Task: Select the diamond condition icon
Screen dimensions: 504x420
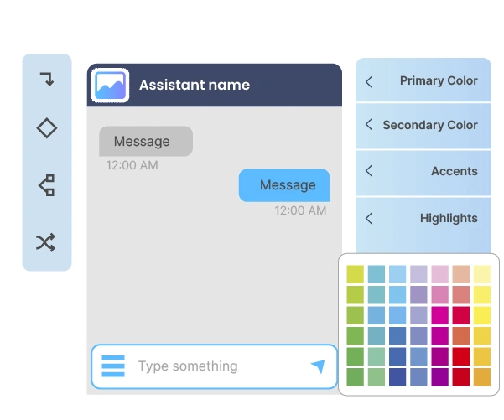Action: tap(47, 128)
